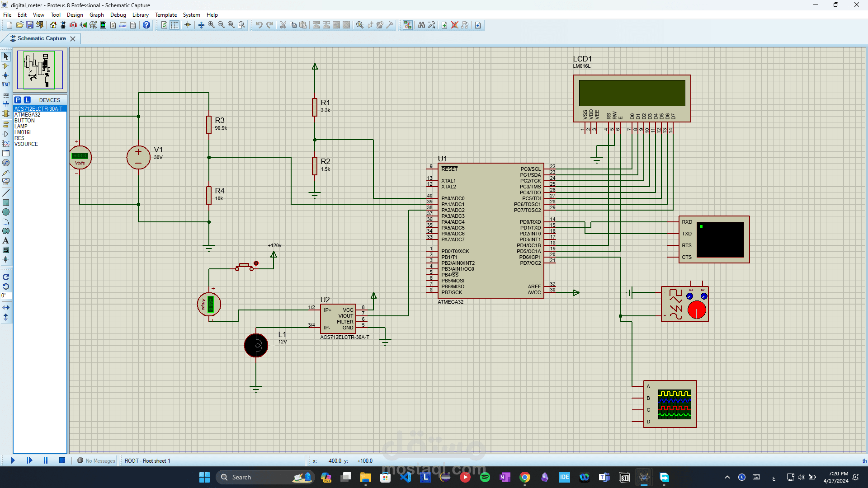Close the Schematic Capture tab
This screenshot has height=488, width=868.
coord(73,39)
